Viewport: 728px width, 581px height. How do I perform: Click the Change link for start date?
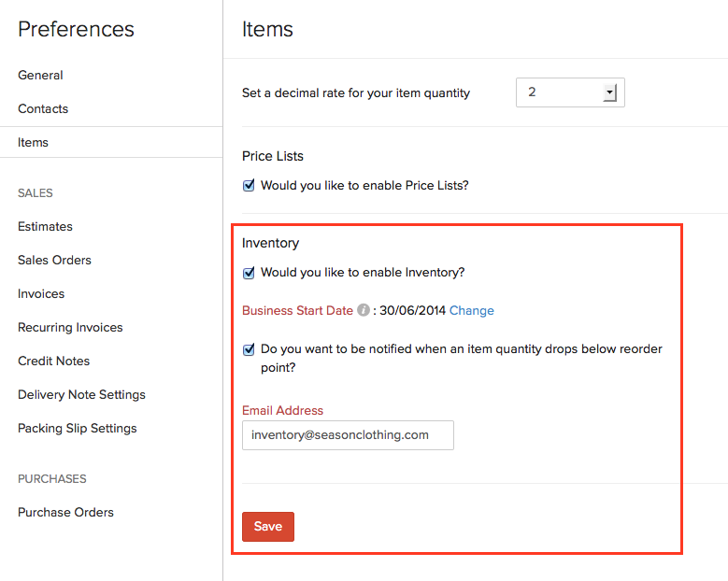472,310
